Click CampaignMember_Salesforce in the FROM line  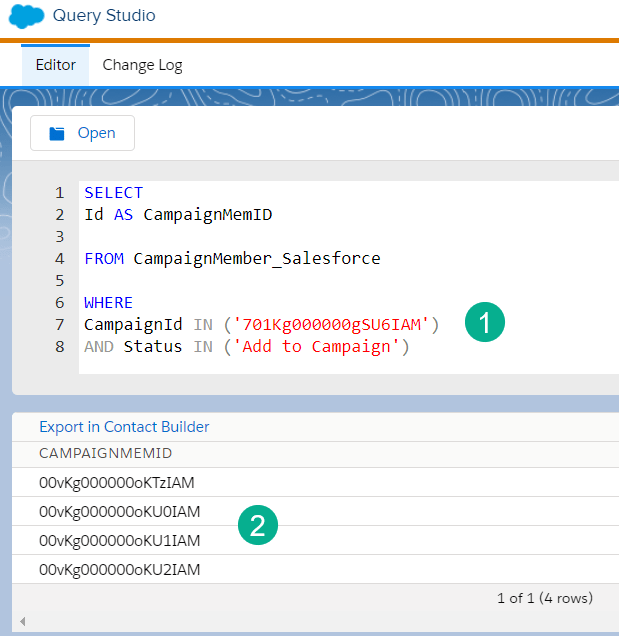pyautogui.click(x=256, y=258)
